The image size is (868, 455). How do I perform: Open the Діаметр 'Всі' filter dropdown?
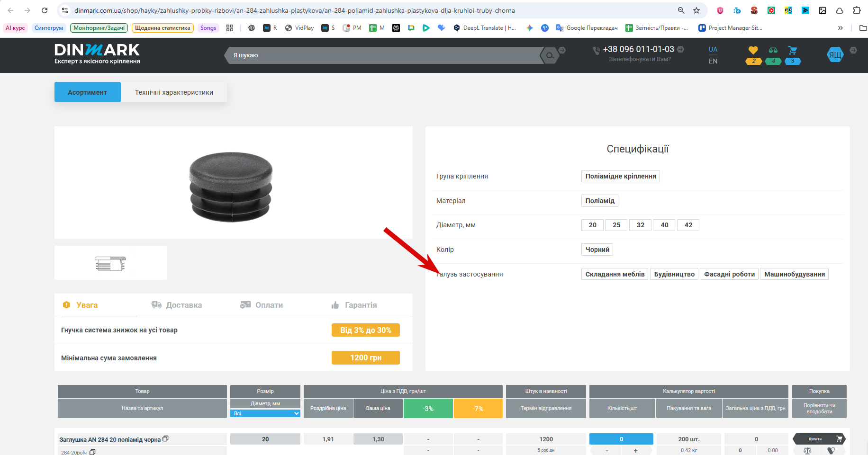click(x=265, y=413)
